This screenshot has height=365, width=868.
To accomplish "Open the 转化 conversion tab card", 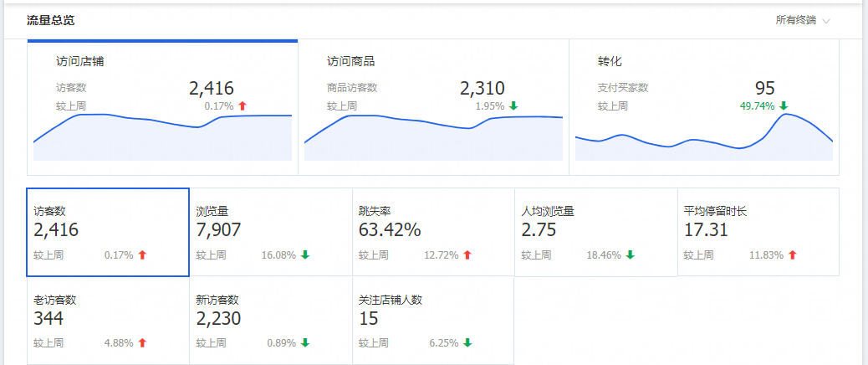I will click(703, 107).
